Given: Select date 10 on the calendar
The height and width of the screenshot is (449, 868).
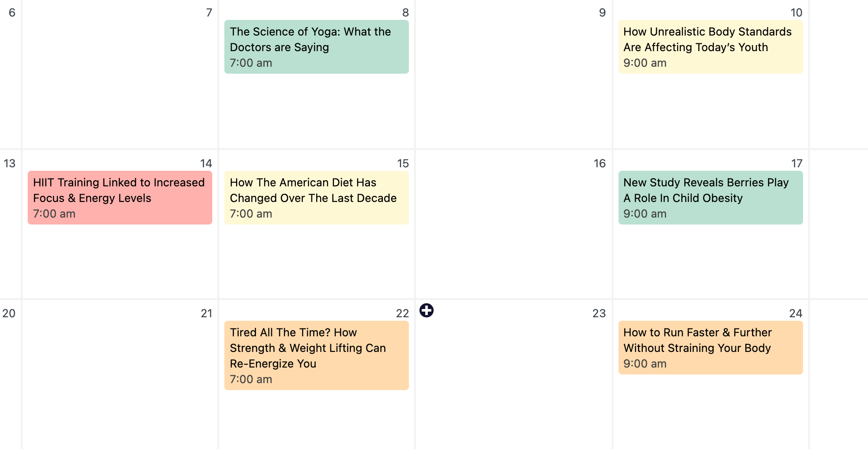Looking at the screenshot, I should pyautogui.click(x=796, y=13).
